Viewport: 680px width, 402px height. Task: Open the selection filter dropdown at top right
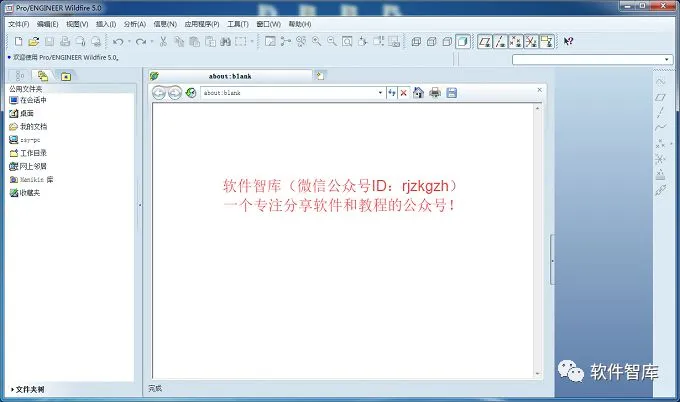[x=667, y=59]
